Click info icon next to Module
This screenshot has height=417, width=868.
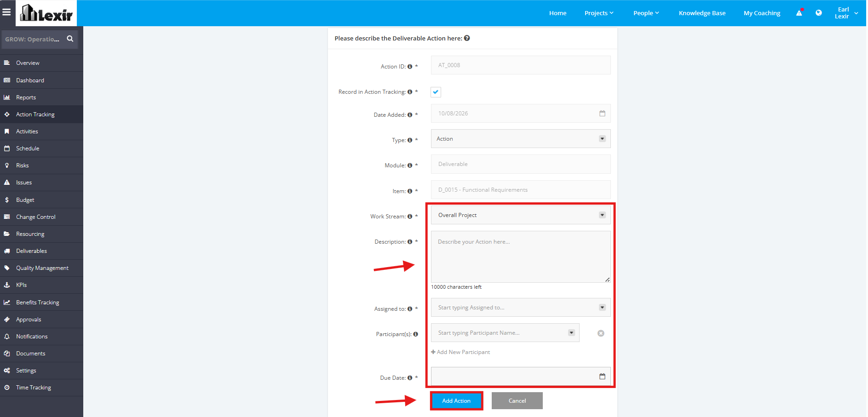(410, 166)
